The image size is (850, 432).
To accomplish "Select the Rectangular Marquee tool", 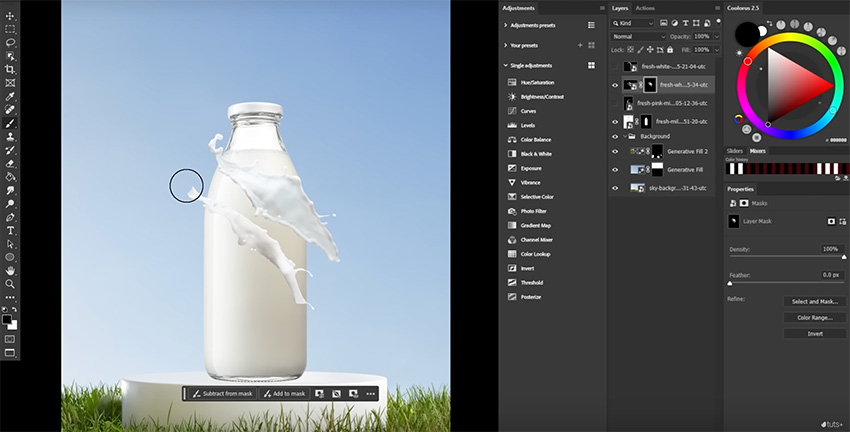I will click(x=10, y=29).
